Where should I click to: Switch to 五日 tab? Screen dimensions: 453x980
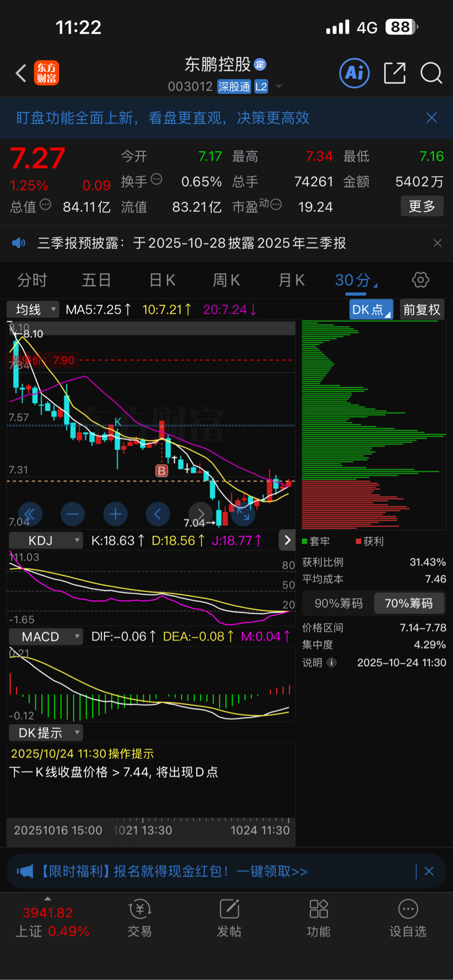click(x=96, y=280)
